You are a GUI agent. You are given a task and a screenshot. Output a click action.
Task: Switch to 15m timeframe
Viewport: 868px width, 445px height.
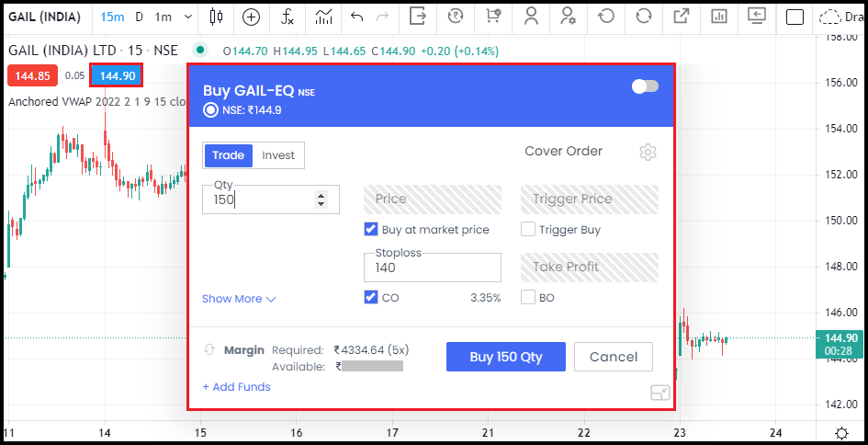pyautogui.click(x=112, y=17)
